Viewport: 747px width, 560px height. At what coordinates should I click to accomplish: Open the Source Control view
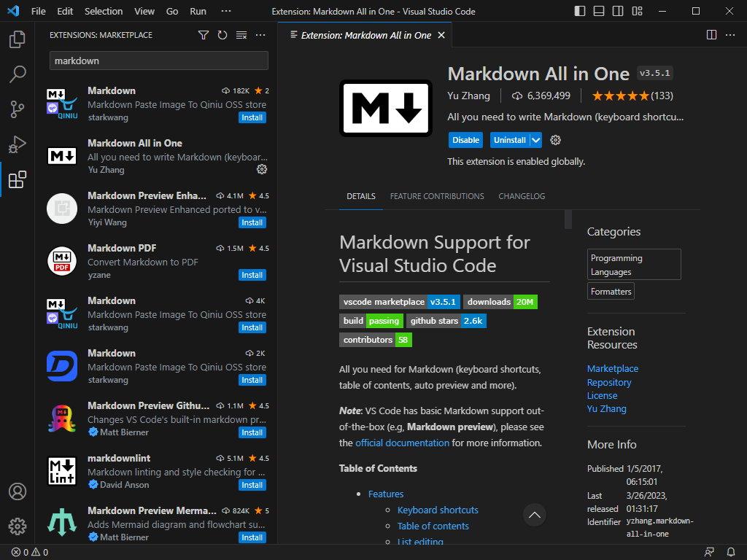click(x=18, y=109)
